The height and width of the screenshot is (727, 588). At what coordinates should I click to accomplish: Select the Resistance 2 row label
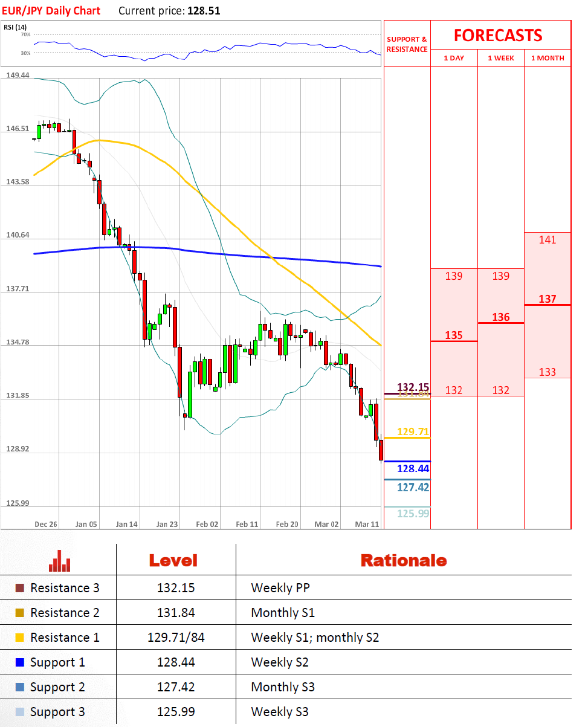pyautogui.click(x=65, y=613)
